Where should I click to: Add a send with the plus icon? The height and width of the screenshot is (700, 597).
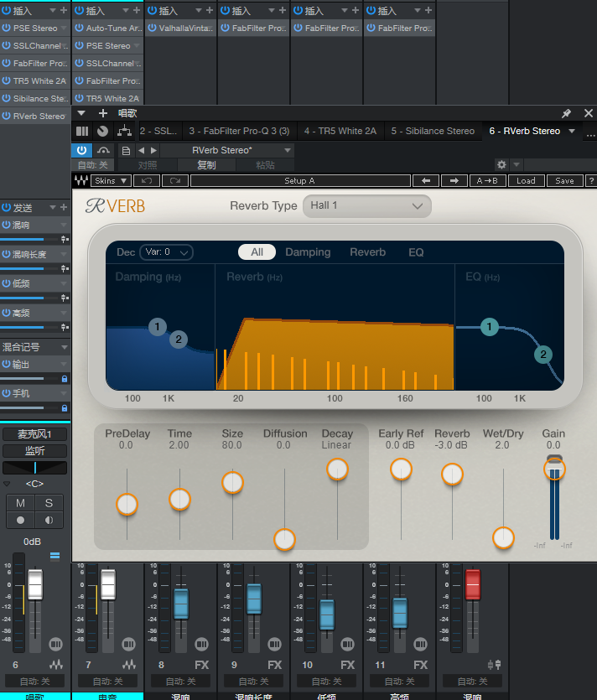(x=64, y=207)
